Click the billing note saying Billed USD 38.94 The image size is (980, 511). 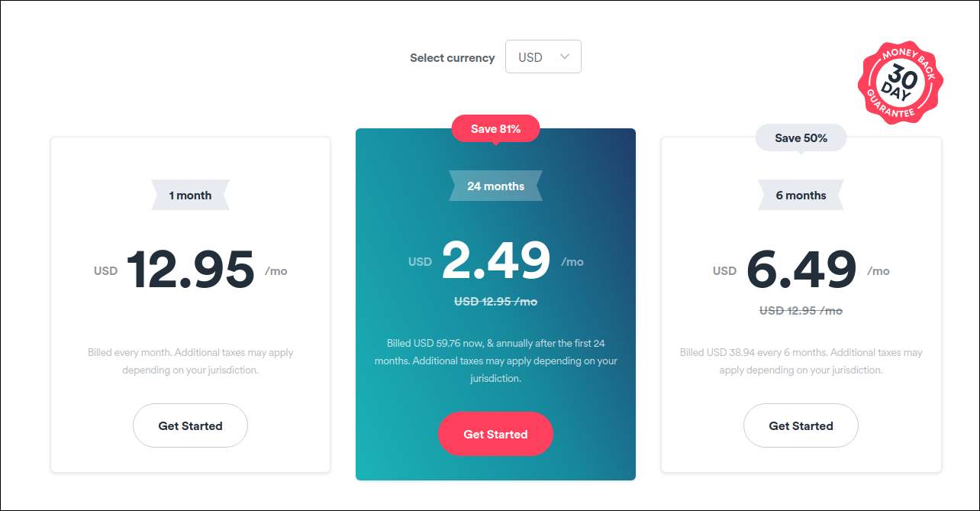pyautogui.click(x=801, y=361)
